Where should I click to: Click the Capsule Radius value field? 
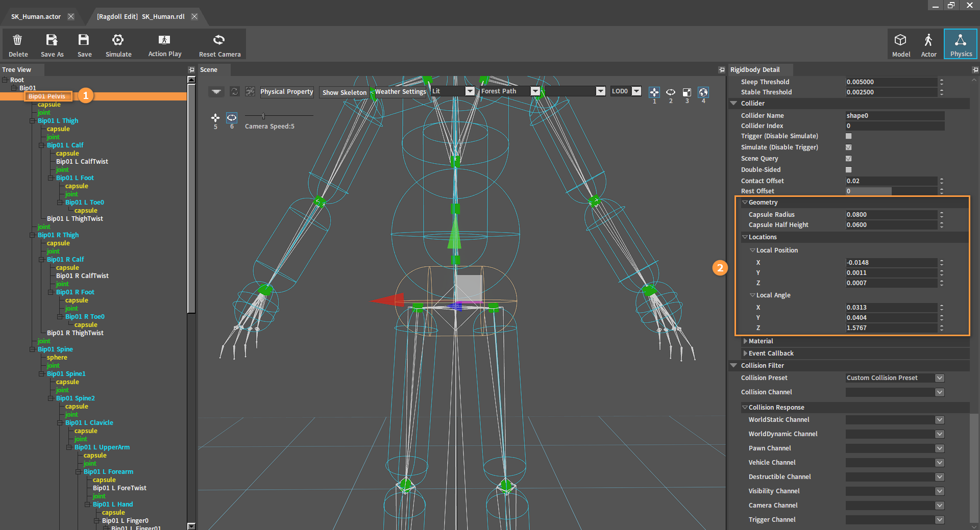[891, 215]
